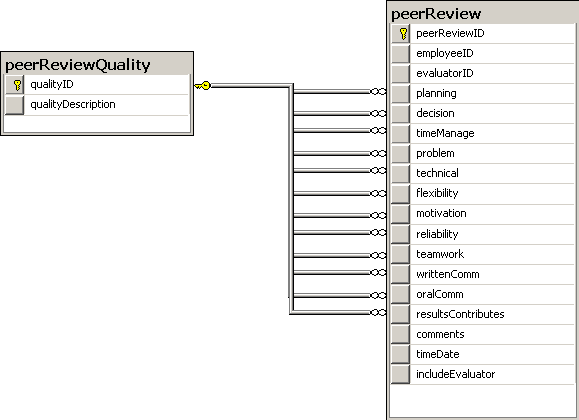The width and height of the screenshot is (579, 420).
Task: Select the peerReview table title bar
Action: 483,13
